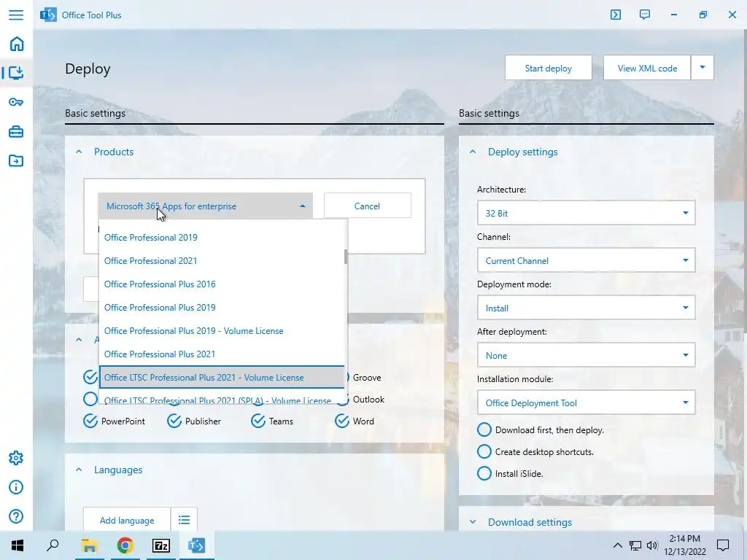Open the command box icon in title bar

[616, 15]
